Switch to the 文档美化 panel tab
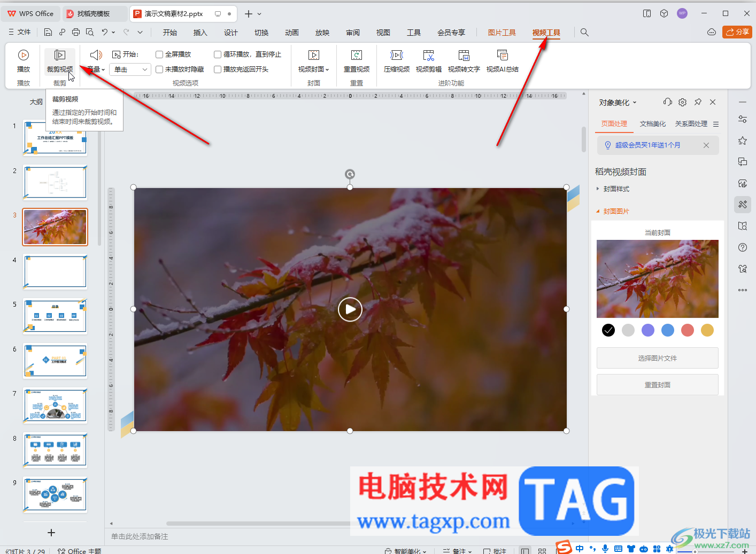 [x=653, y=124]
